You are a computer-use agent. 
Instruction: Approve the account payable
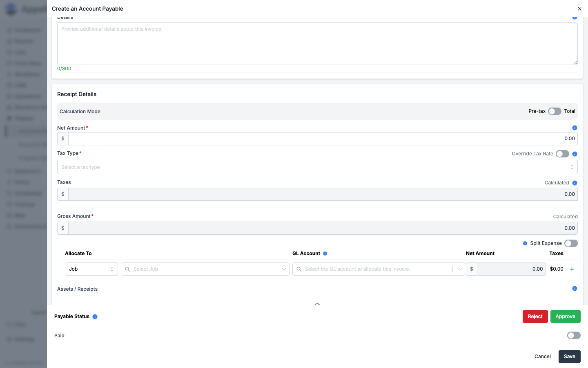click(x=565, y=316)
